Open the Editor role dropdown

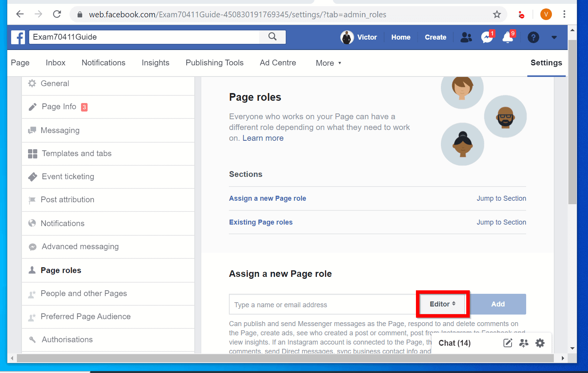pos(442,304)
